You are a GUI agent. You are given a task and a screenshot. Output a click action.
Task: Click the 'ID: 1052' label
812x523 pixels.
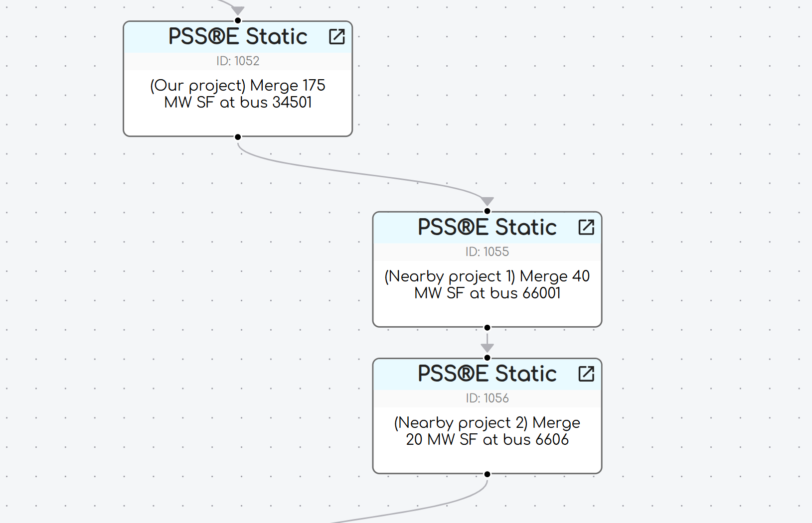tap(238, 61)
